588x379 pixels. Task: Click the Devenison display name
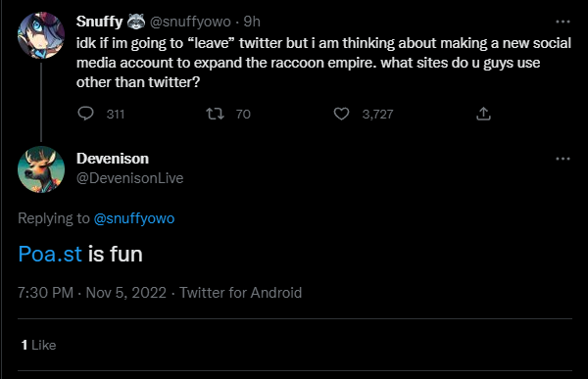coord(113,159)
